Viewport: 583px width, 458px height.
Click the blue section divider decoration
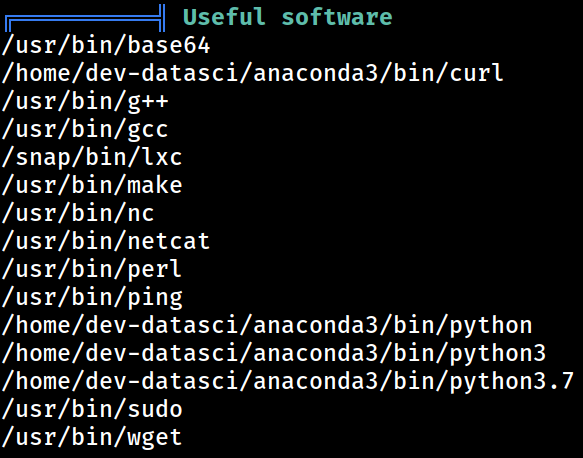[85, 19]
